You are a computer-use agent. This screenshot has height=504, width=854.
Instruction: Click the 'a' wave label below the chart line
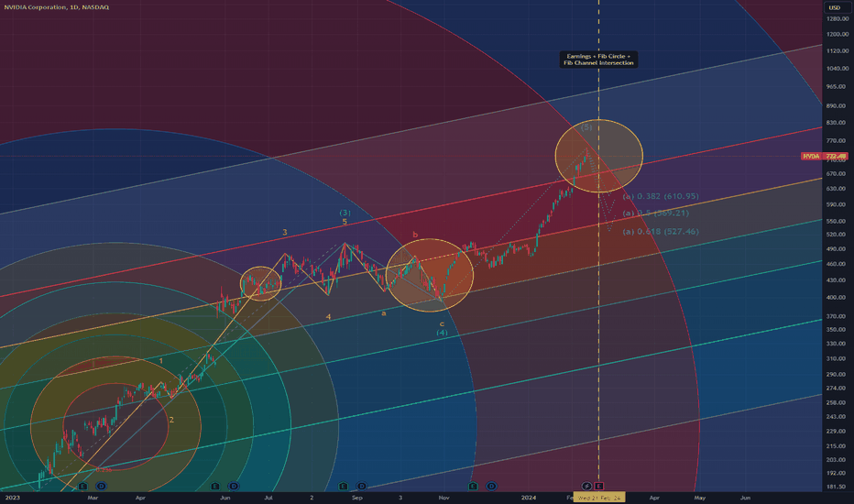pyautogui.click(x=383, y=313)
